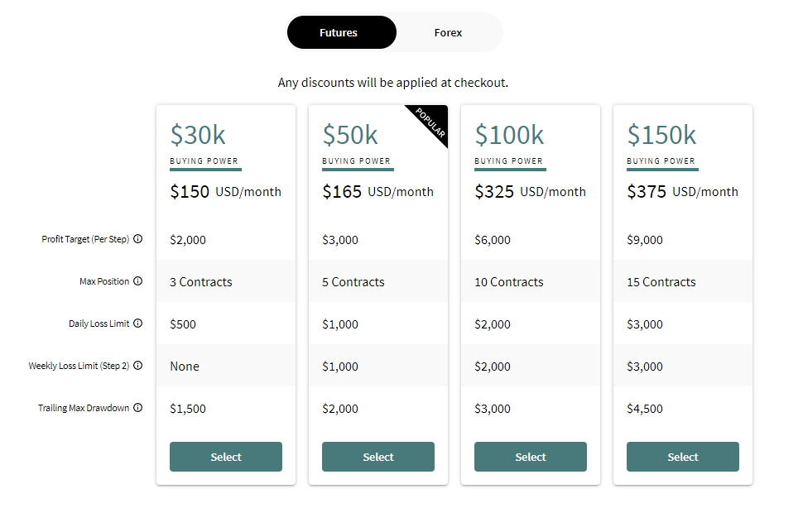Switch to the Forex toggle option
Viewport: 803px width, 532px height.
(448, 33)
